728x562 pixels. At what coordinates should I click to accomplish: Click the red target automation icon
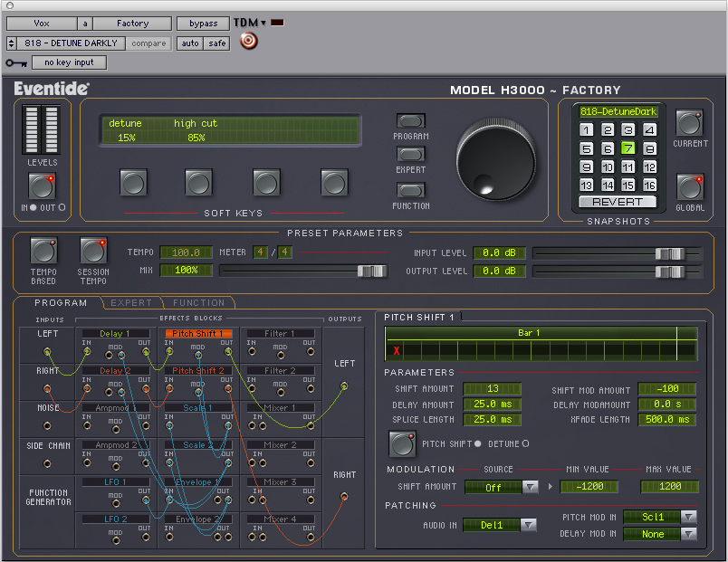click(248, 42)
